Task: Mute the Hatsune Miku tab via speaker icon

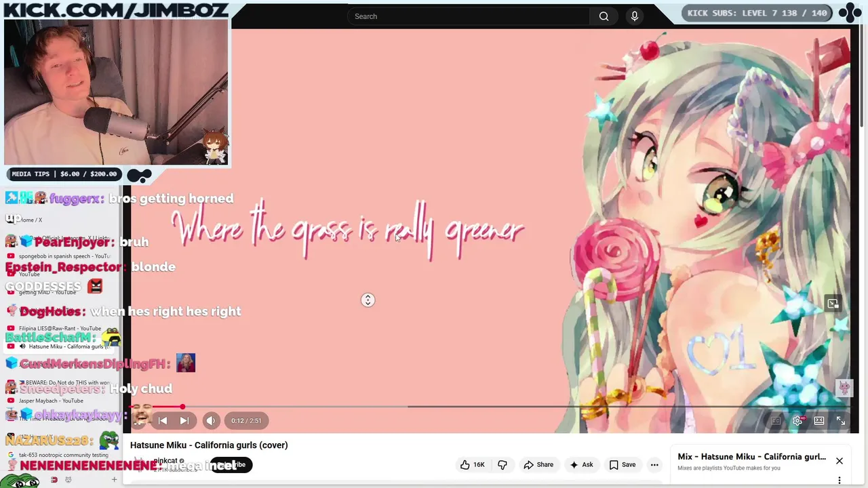Action: pyautogui.click(x=22, y=346)
